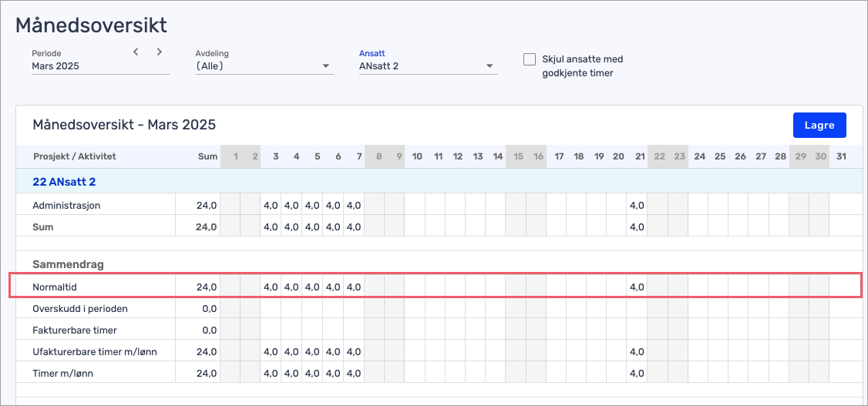This screenshot has height=406, width=868.
Task: Select the Periode field Mars 2025
Action: (101, 66)
